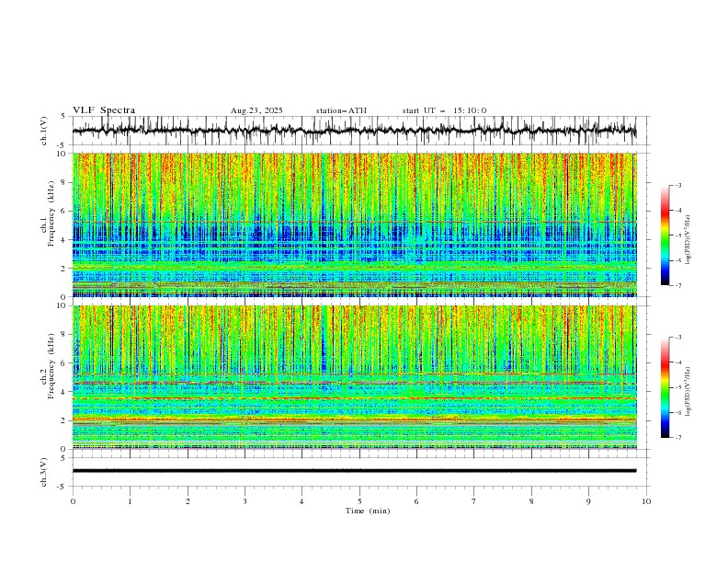
Task: Click the '5' tick on ch.1(V) voltage axis
Action: click(x=63, y=117)
